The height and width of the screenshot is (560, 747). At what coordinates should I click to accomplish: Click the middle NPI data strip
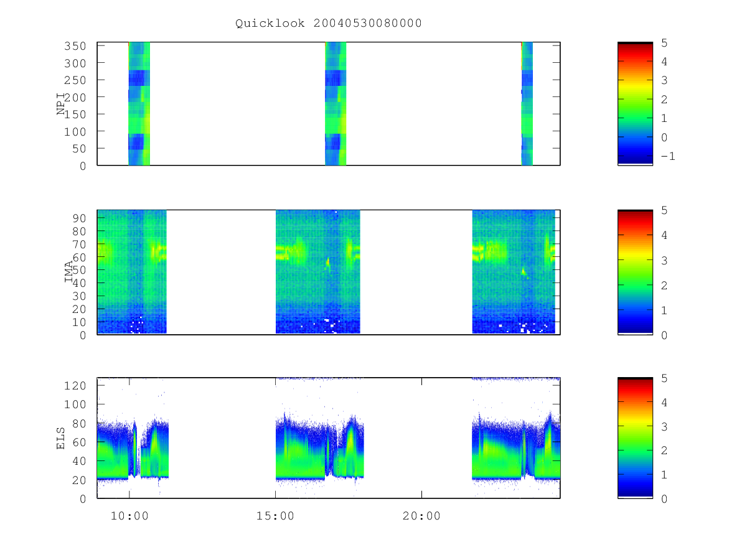tap(336, 103)
